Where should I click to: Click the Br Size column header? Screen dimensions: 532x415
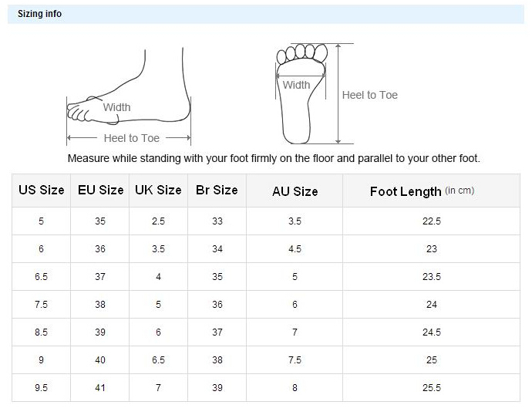coord(217,191)
